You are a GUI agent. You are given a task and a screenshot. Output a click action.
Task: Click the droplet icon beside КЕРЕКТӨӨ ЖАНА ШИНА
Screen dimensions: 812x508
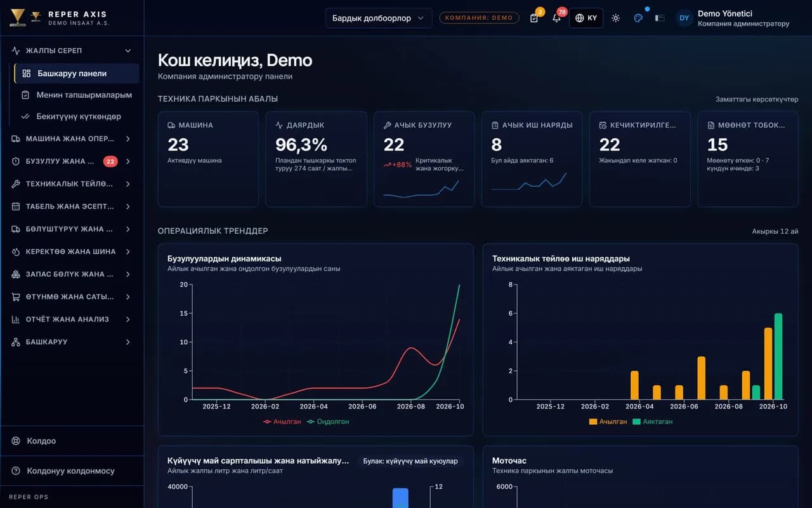tap(16, 251)
